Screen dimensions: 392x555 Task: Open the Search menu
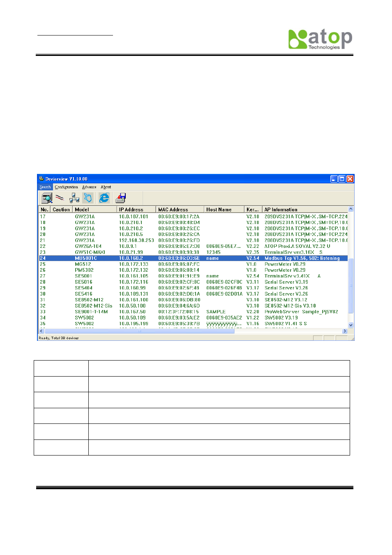[45, 187]
